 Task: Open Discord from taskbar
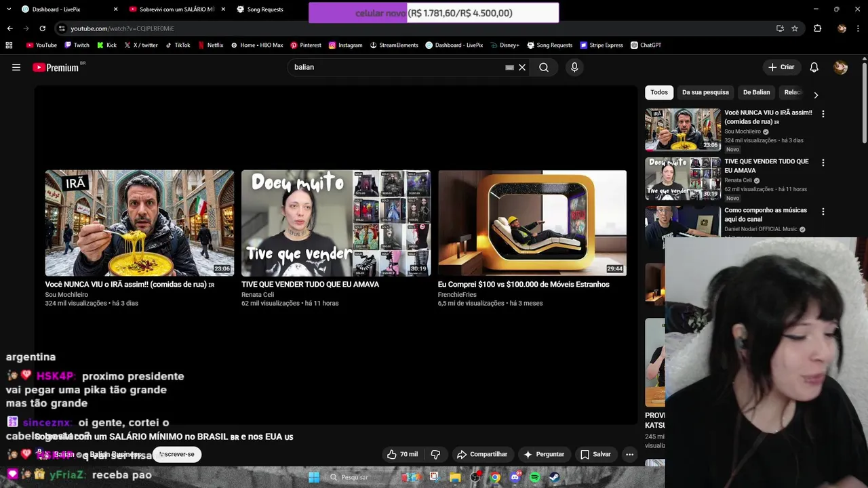[x=515, y=477]
